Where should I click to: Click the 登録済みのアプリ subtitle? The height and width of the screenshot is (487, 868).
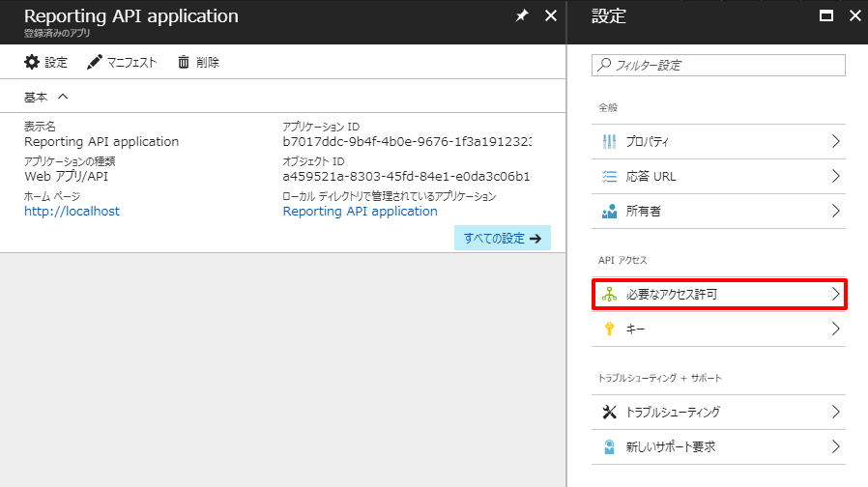(x=57, y=33)
